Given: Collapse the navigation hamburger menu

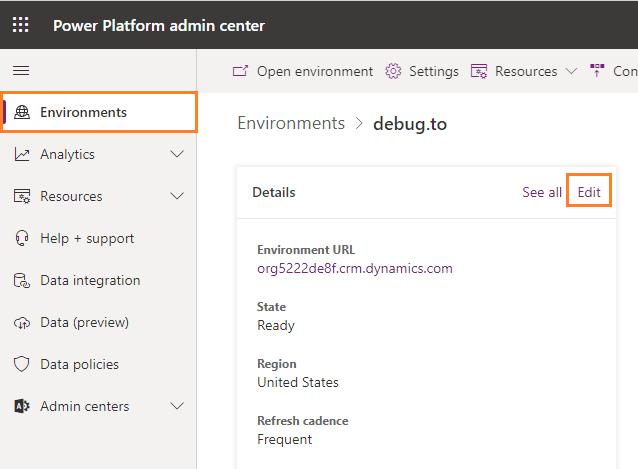Looking at the screenshot, I should click(x=21, y=71).
